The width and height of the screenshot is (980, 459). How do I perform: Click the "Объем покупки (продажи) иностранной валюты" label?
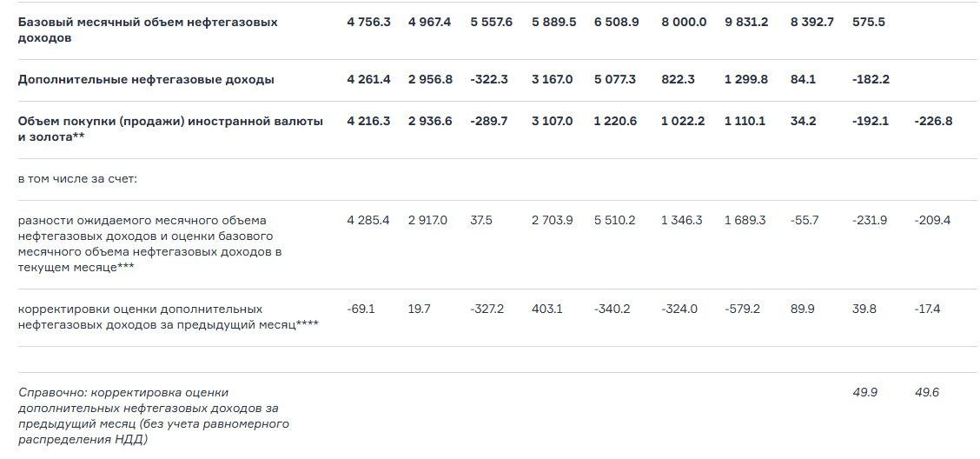(170, 121)
